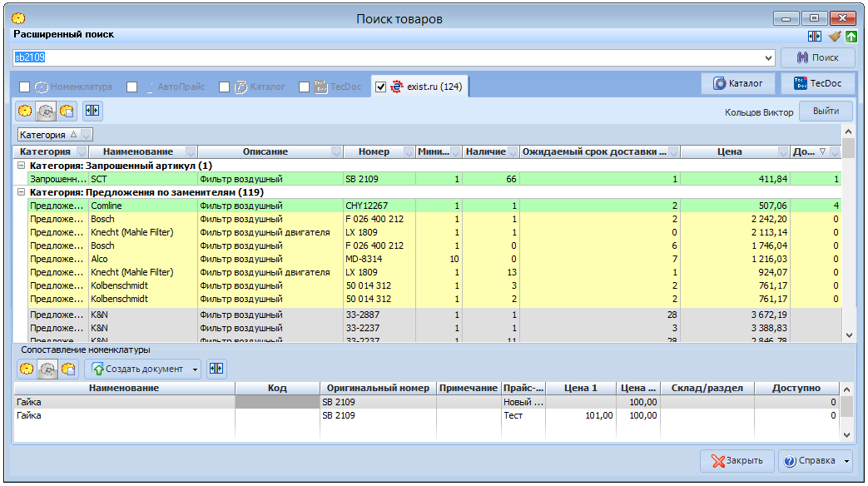This screenshot has height=486, width=868.
Task: Click the blue icon on the Каталог button
Action: click(719, 83)
